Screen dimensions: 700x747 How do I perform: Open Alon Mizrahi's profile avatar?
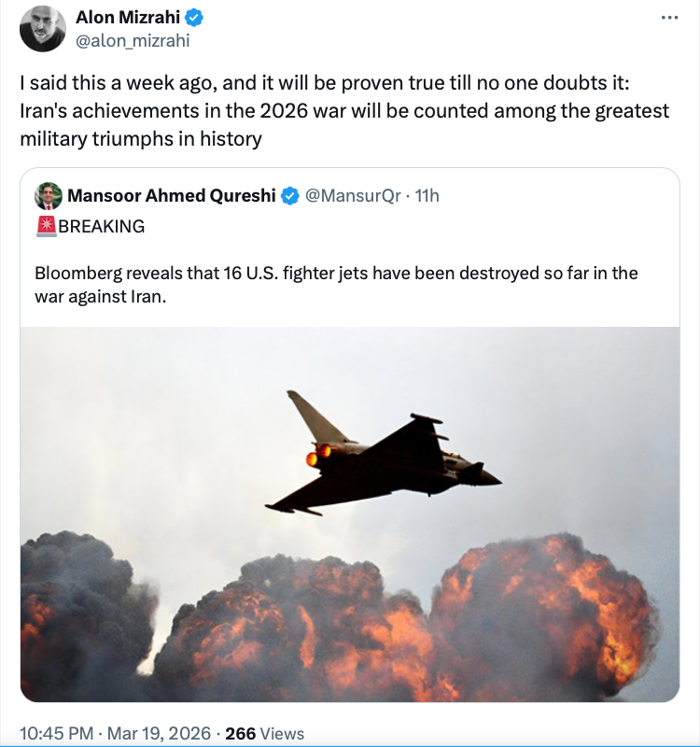[41, 30]
